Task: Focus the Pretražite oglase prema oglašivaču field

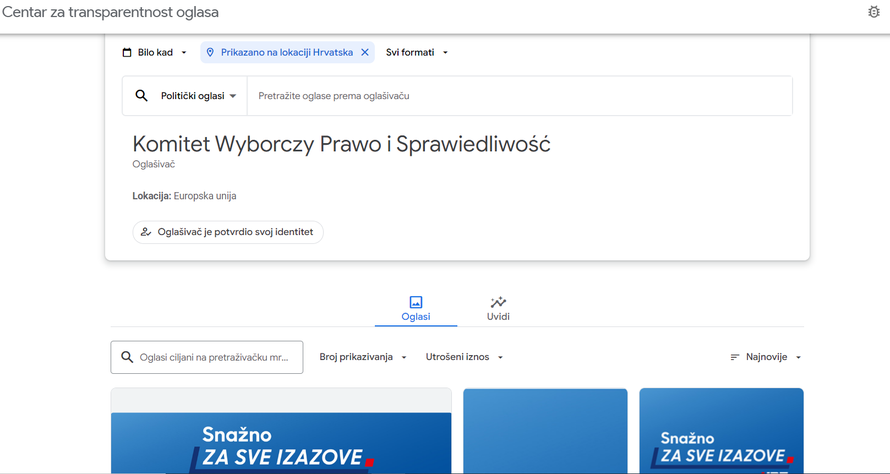Action: click(x=519, y=96)
